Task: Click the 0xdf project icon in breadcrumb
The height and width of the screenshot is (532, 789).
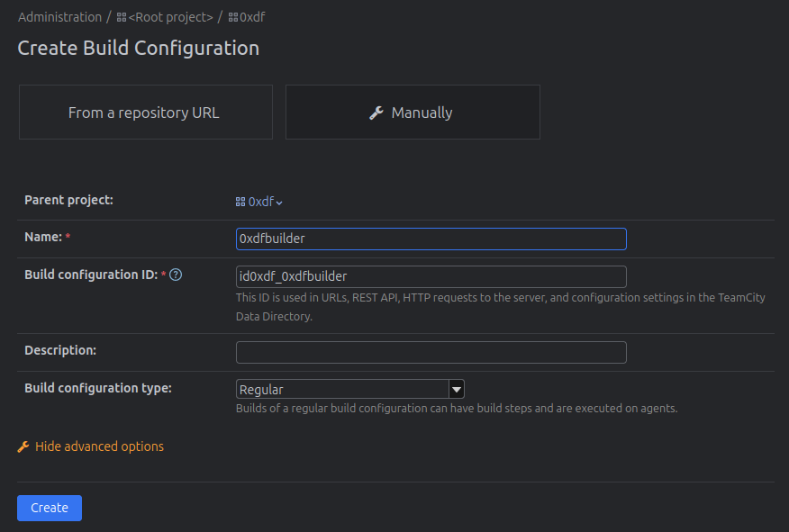Action: pos(233,17)
